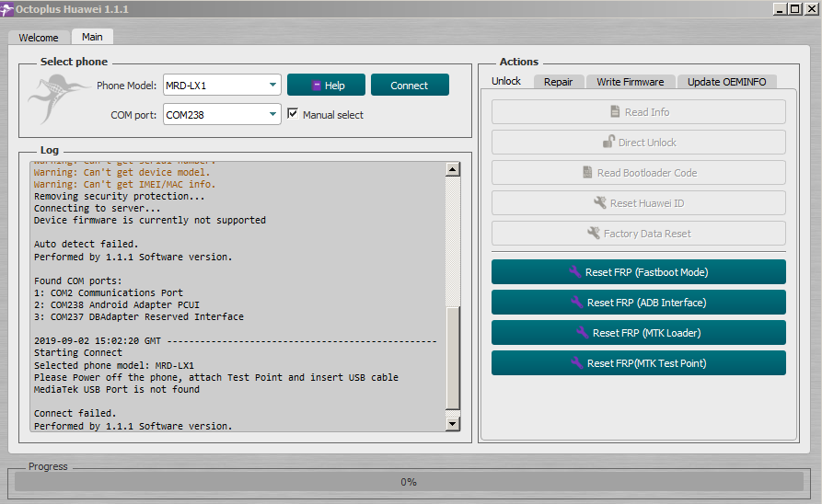Click log line "3: COM237 DBAdapter Reserved Interface"
This screenshot has width=822, height=504.
(139, 316)
